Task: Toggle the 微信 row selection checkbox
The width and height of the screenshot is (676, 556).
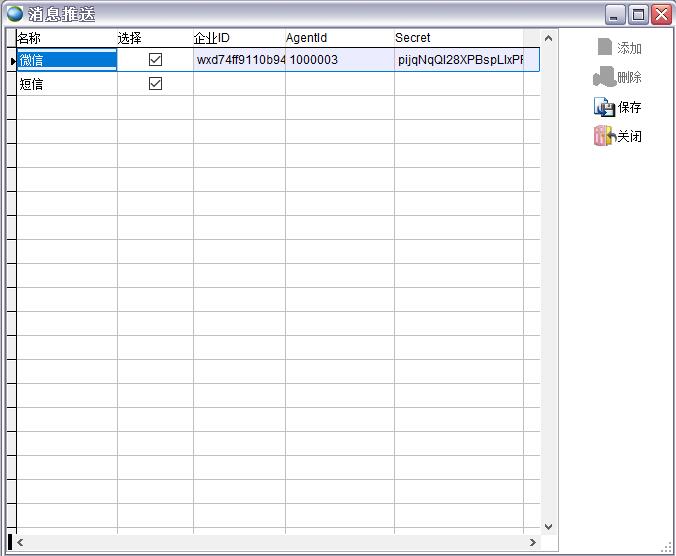Action: (155, 60)
